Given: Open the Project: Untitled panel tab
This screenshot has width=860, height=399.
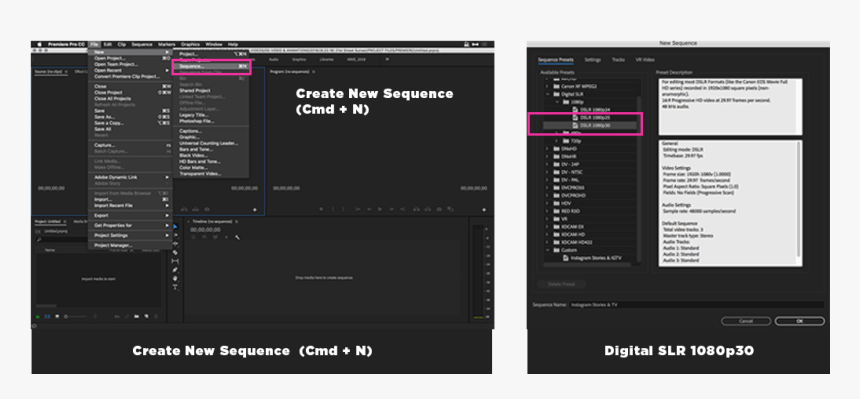Looking at the screenshot, I should point(48,221).
